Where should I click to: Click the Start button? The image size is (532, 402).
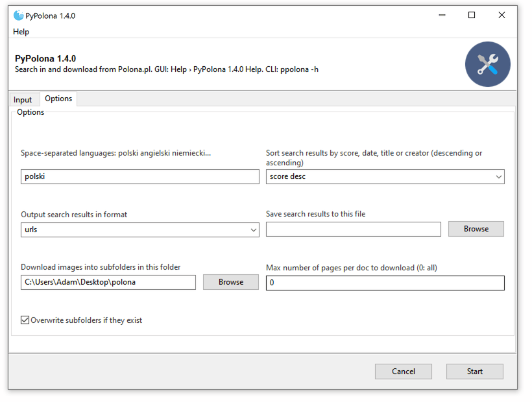click(475, 372)
